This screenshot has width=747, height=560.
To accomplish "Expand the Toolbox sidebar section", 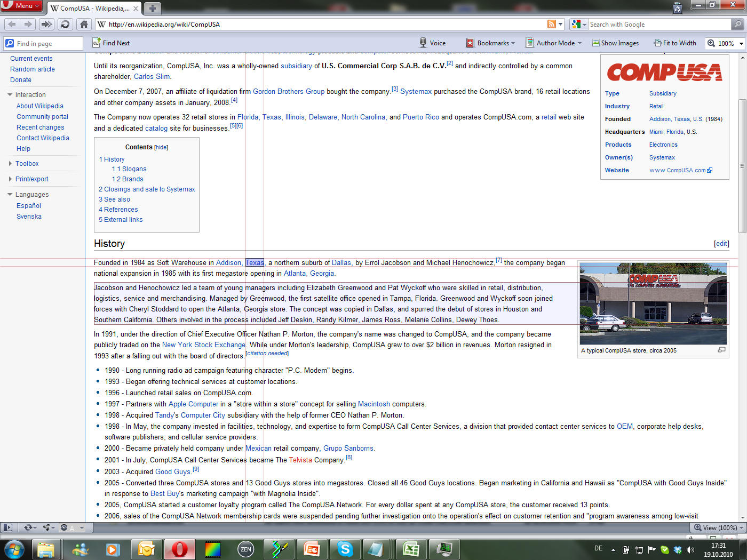I will (23, 164).
